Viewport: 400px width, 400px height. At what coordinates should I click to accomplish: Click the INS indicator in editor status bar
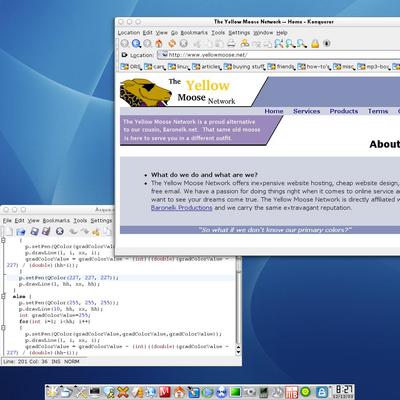pyautogui.click(x=56, y=361)
